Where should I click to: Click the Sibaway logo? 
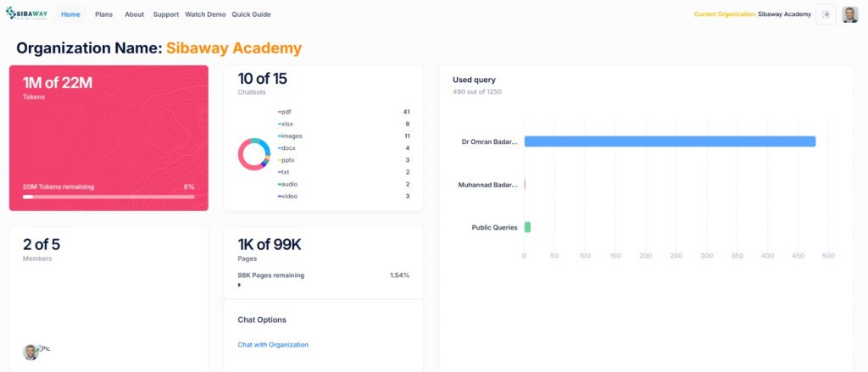point(26,14)
